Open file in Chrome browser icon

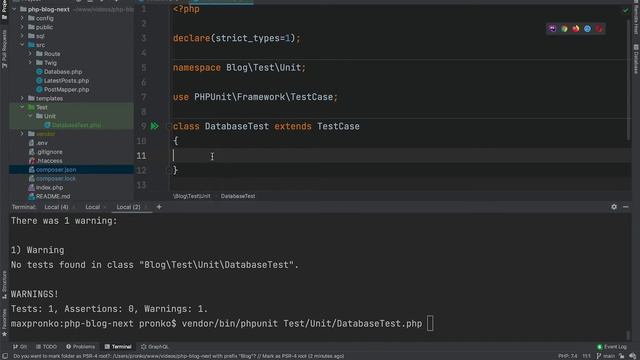pos(564,29)
